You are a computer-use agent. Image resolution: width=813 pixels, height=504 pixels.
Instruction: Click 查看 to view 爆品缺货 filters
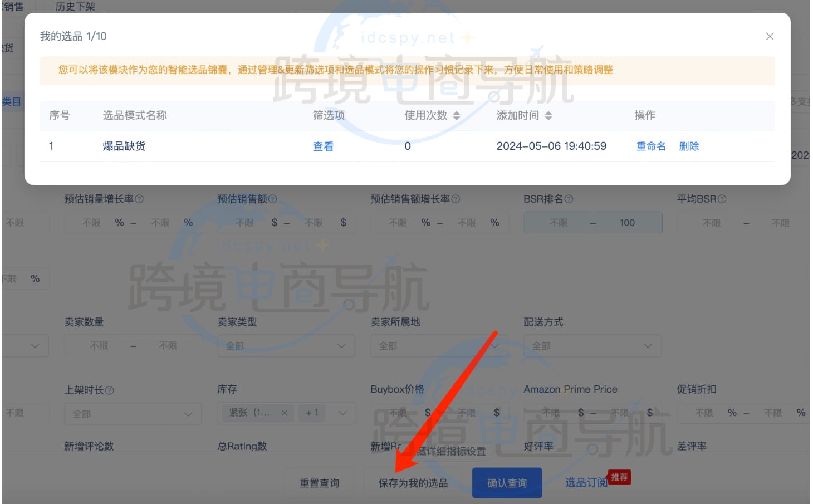323,146
